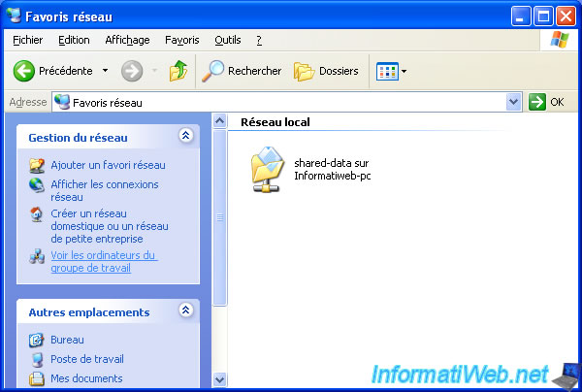
Task: Expand the address bar dropdown
Action: point(514,102)
